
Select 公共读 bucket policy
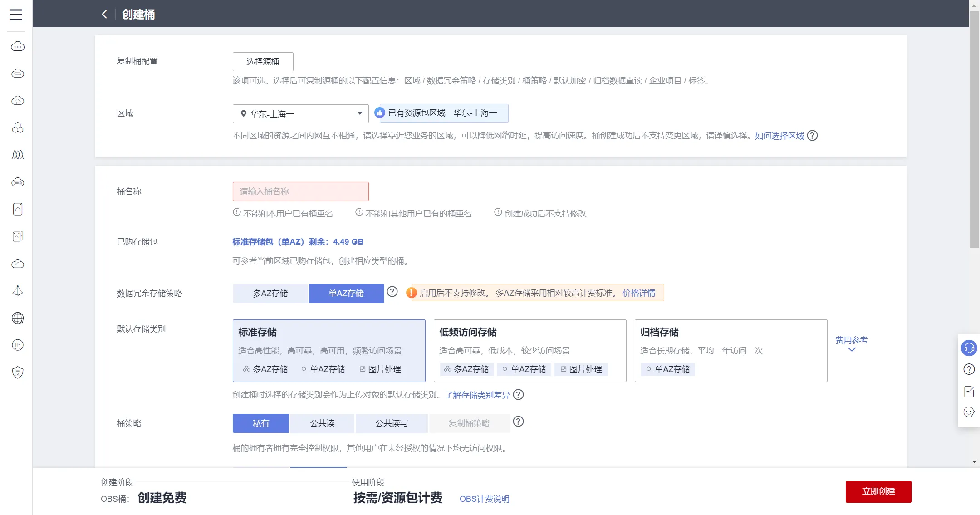[x=322, y=423]
